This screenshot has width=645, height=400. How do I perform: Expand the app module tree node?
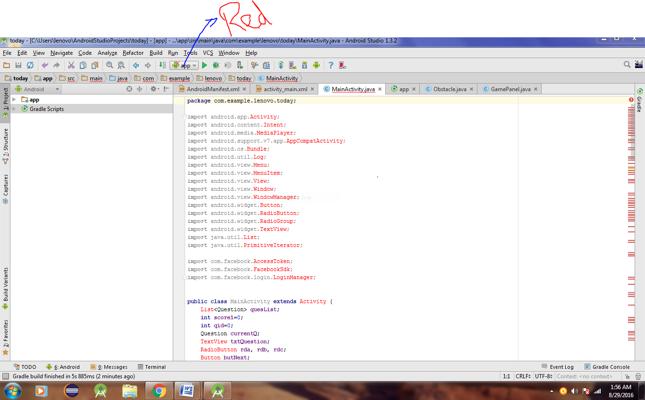[x=14, y=100]
